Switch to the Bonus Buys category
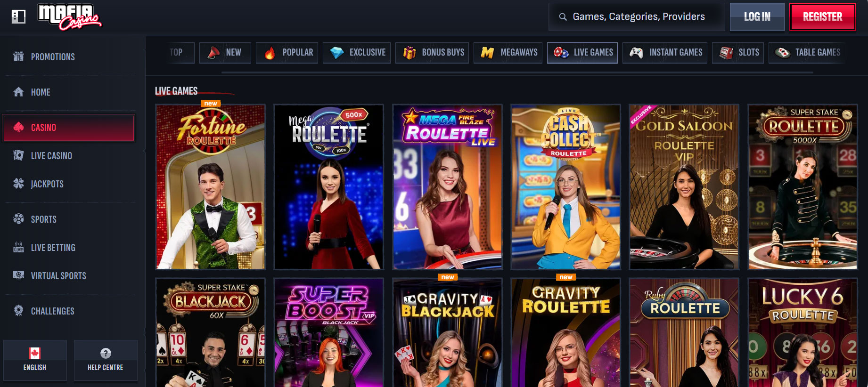This screenshot has width=868, height=387. click(x=434, y=53)
